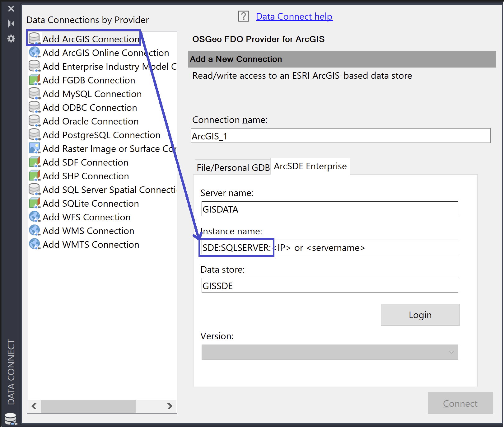Click the ArcGIS Online globe icon
Screen dimensions: 504x427
35,53
